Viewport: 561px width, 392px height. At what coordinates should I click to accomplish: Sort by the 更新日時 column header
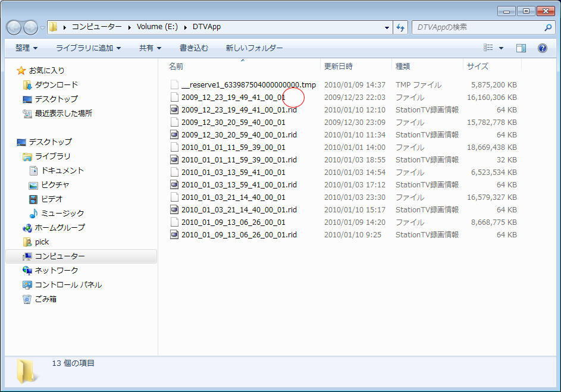click(x=338, y=66)
